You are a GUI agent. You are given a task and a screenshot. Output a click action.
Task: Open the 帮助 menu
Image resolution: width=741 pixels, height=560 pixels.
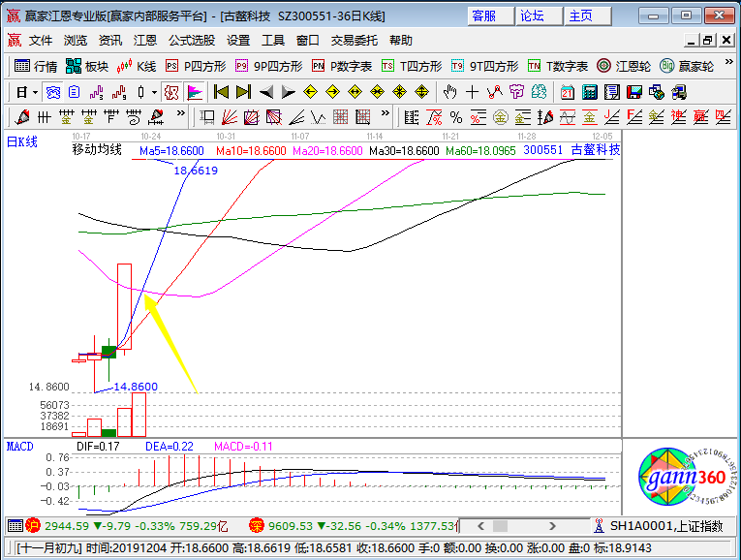(x=401, y=41)
